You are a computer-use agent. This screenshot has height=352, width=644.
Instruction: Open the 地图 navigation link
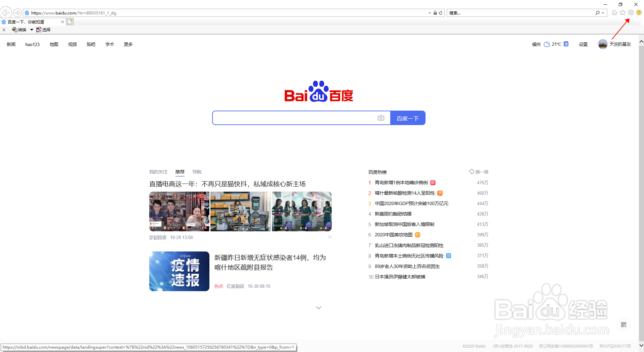[54, 44]
